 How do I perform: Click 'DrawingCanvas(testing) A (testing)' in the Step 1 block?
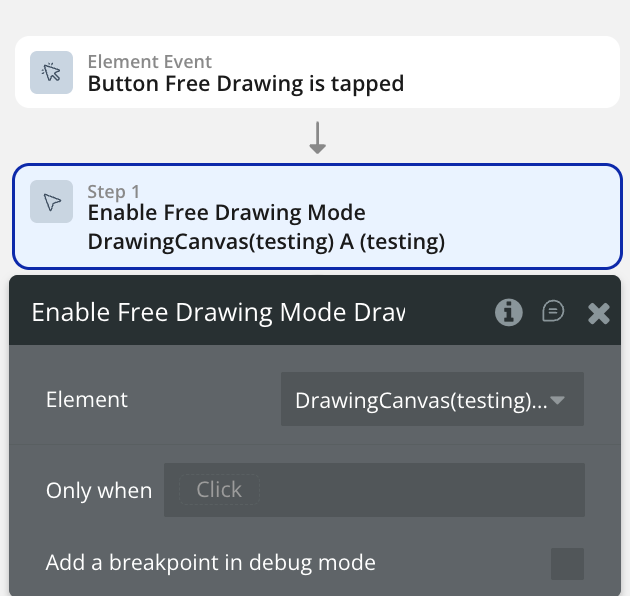pyautogui.click(x=266, y=241)
